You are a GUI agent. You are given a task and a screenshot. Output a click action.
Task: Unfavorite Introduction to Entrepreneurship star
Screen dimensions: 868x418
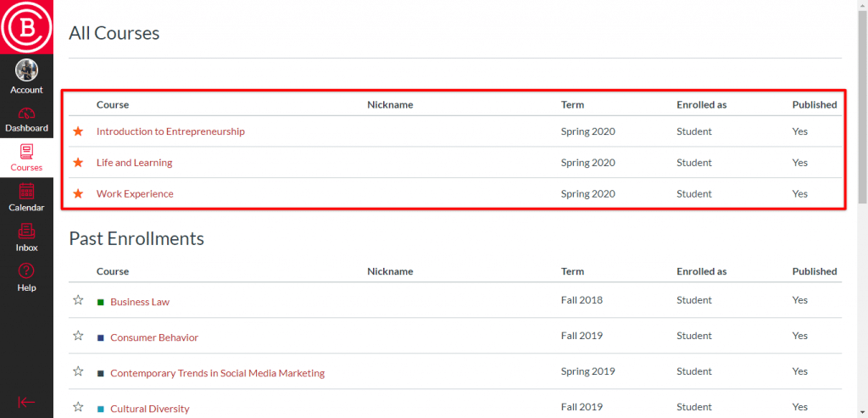[78, 131]
